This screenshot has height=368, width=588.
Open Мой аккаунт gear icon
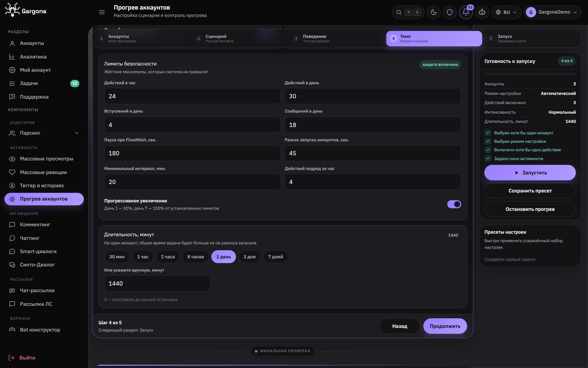coord(12,70)
